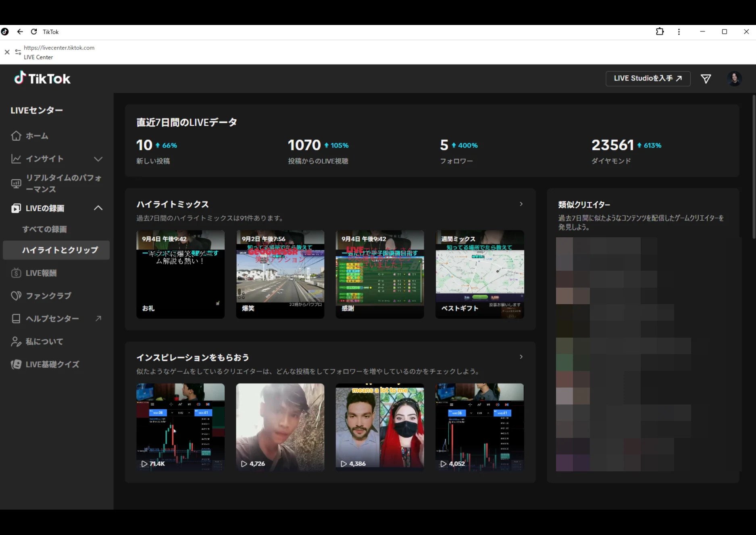Click the TikTok app icon in the title bar
756x535 pixels.
click(x=5, y=31)
